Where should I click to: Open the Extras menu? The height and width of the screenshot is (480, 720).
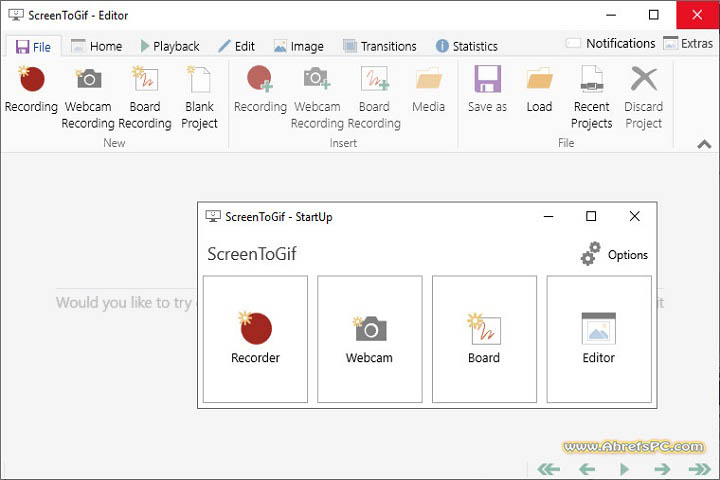click(x=688, y=44)
